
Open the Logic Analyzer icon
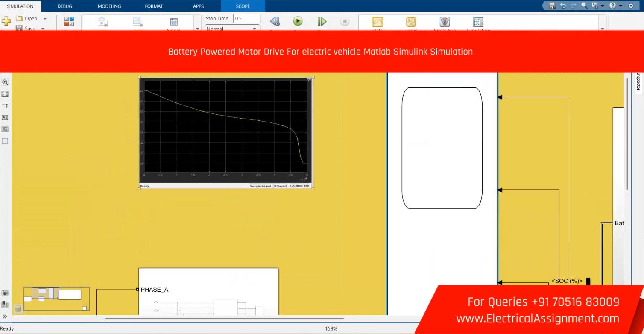[x=411, y=22]
